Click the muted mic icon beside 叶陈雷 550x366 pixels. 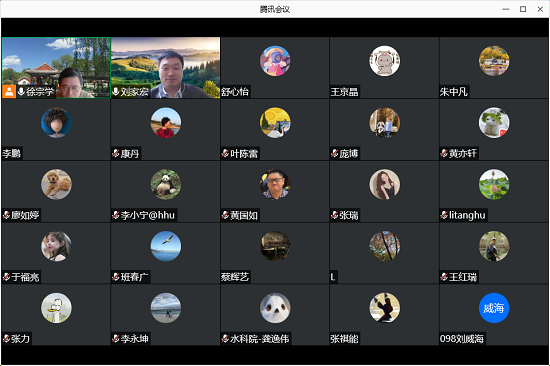(225, 153)
